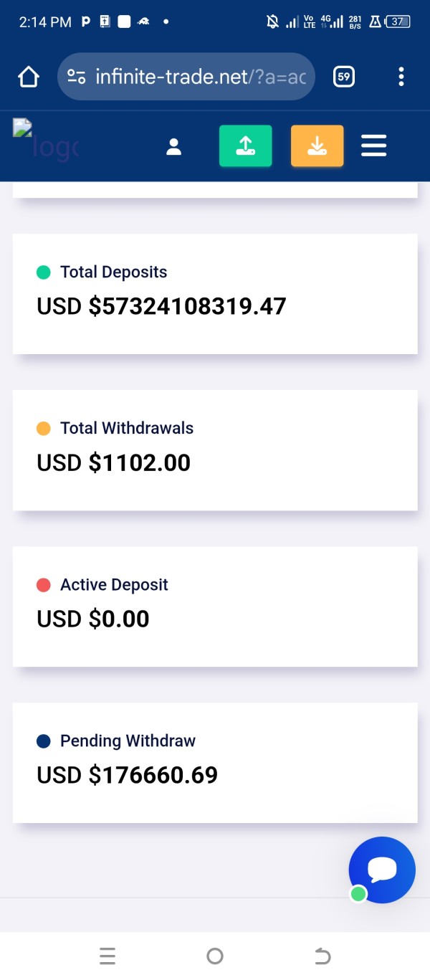Open the site info icon in address bar

tap(77, 77)
